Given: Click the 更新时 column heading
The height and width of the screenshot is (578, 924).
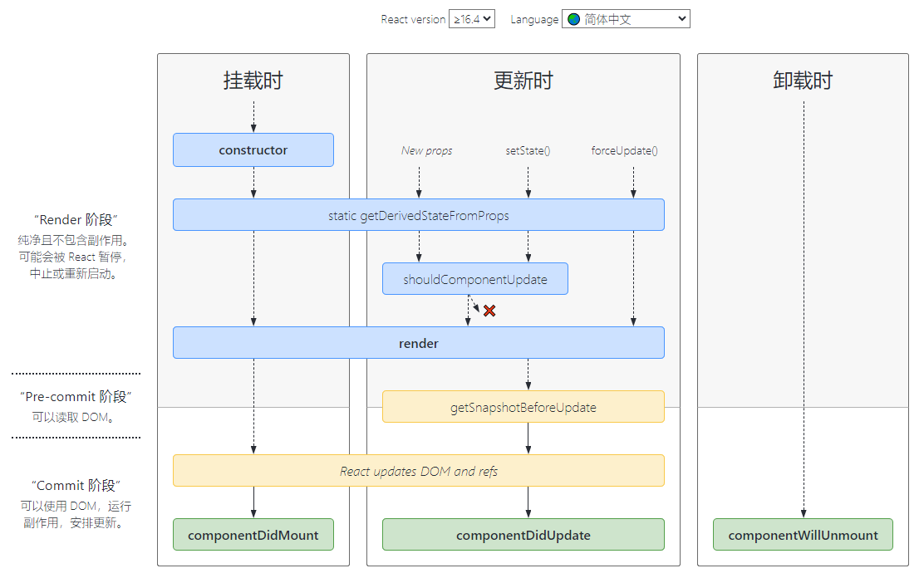Looking at the screenshot, I should (523, 81).
